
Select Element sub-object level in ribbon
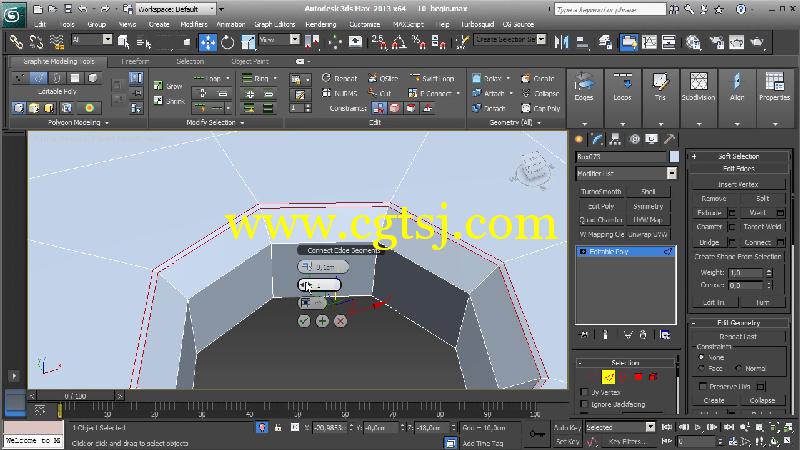[x=93, y=78]
